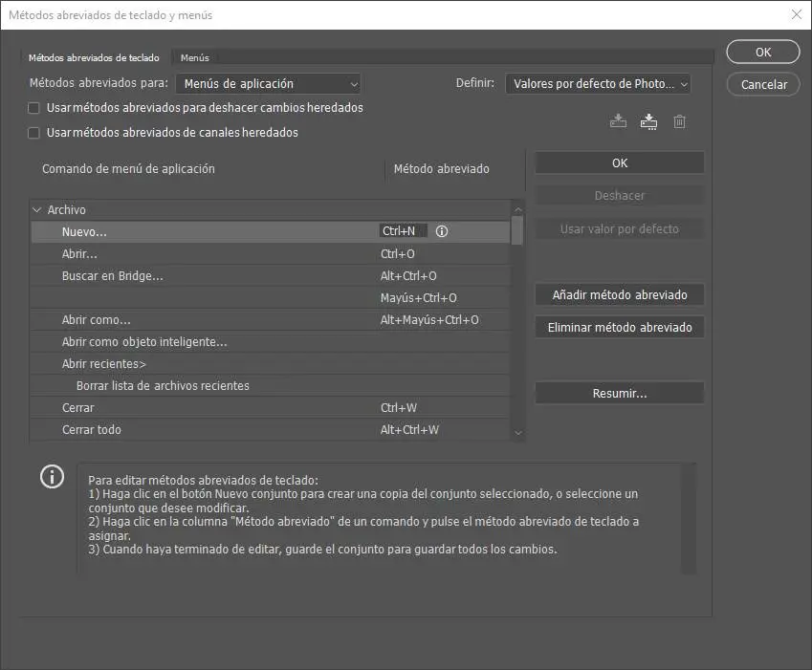Click the large info icon near instructions
812x670 pixels.
tap(53, 477)
